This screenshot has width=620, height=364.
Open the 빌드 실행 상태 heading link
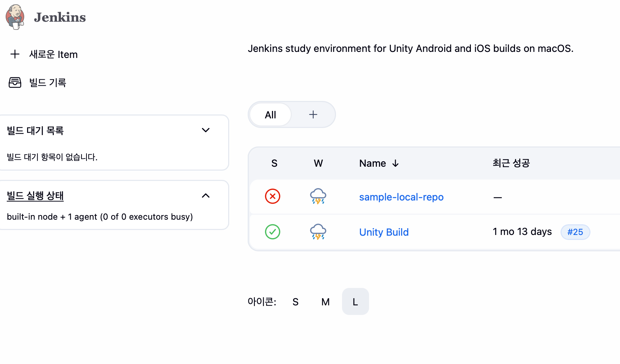[35, 196]
